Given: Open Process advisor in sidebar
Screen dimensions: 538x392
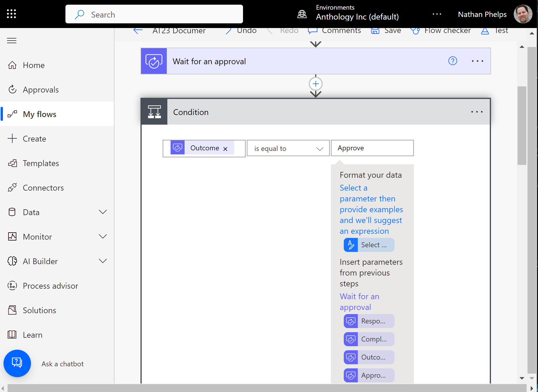Looking at the screenshot, I should coord(57,286).
